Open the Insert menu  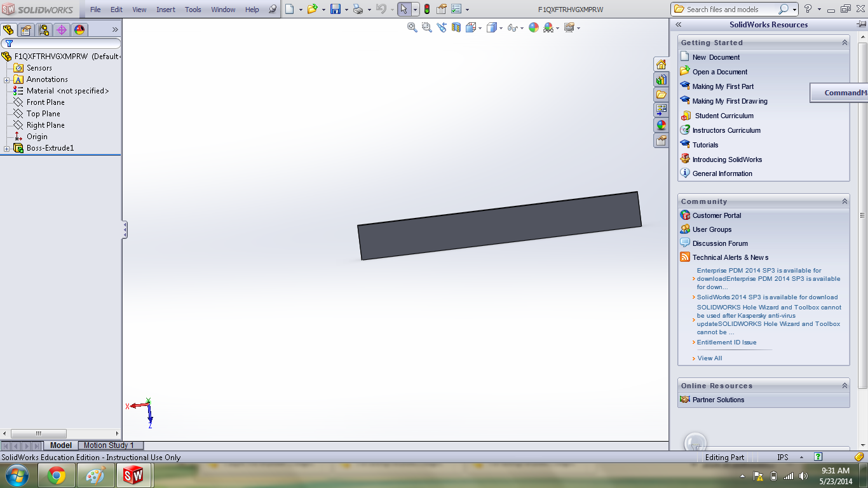(x=166, y=10)
